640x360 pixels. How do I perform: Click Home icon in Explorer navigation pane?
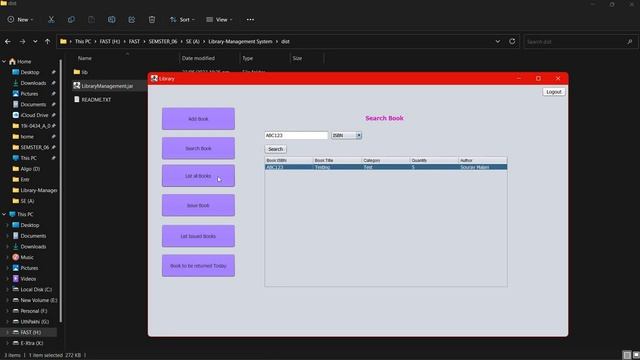(12, 61)
